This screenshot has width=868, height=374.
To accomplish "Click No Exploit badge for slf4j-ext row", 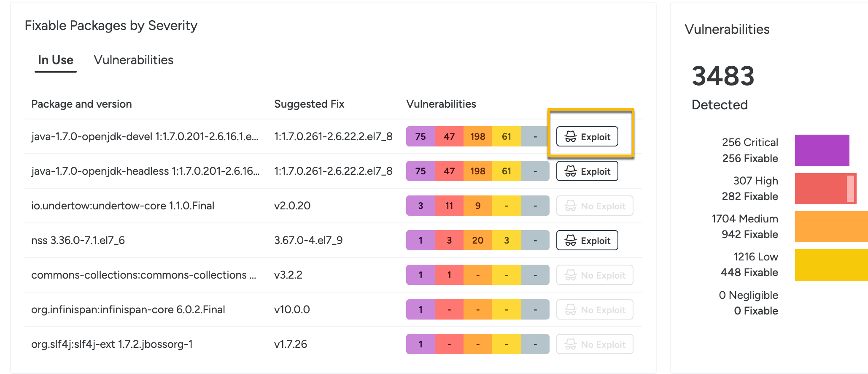I will [595, 344].
